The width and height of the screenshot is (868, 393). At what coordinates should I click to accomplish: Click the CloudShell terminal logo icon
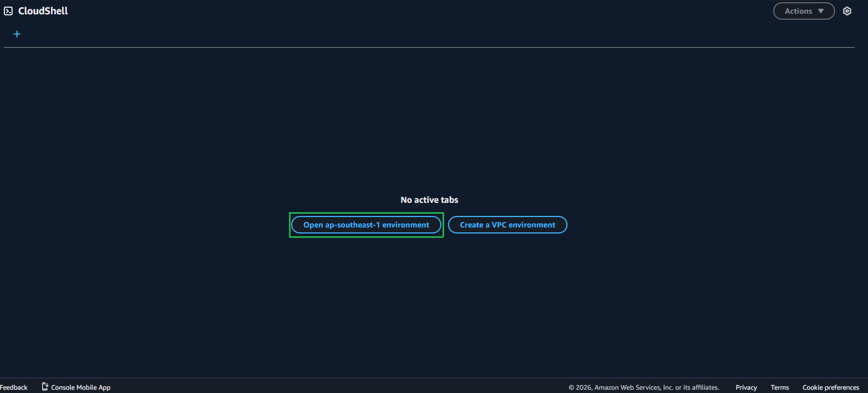point(8,11)
